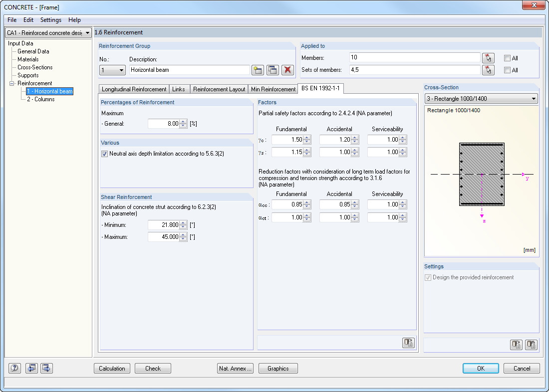Image resolution: width=549 pixels, height=392 pixels.
Task: Open the Cross-Section selection dropdown
Action: pyautogui.click(x=534, y=98)
